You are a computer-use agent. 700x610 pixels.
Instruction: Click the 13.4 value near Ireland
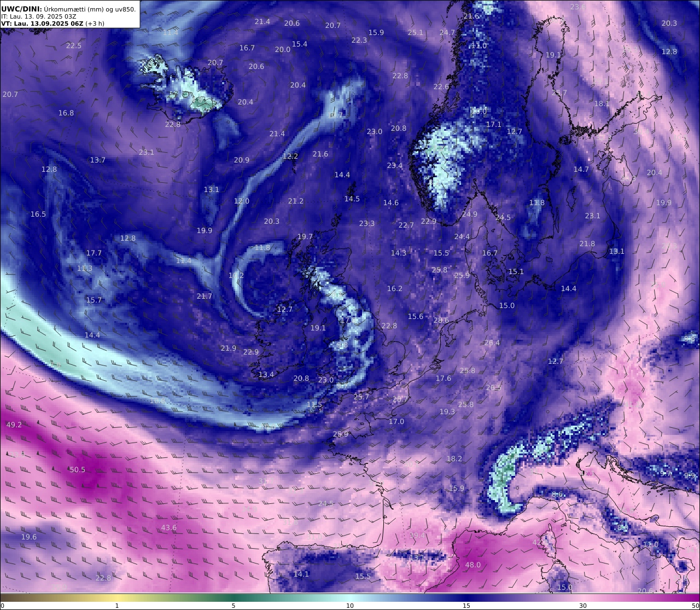266,374
